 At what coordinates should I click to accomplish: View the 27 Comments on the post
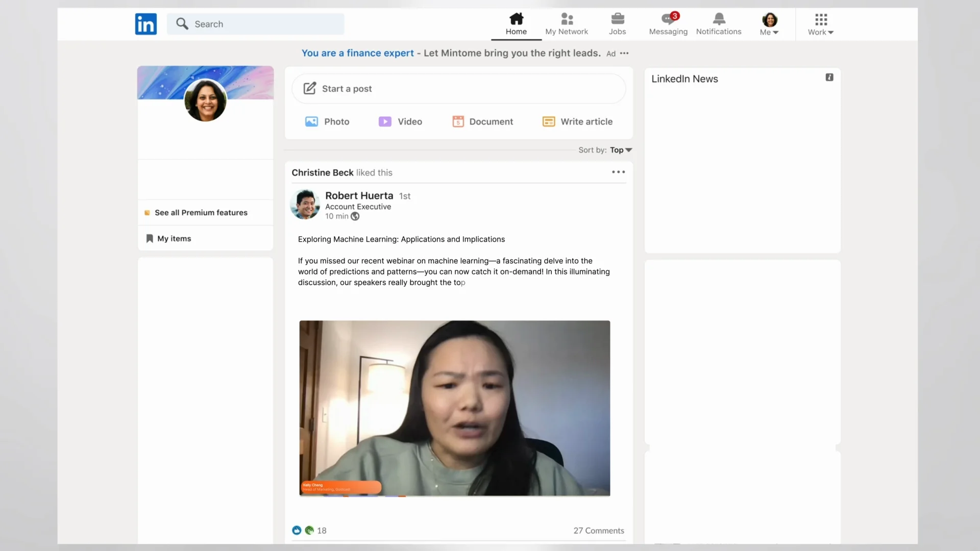(598, 530)
